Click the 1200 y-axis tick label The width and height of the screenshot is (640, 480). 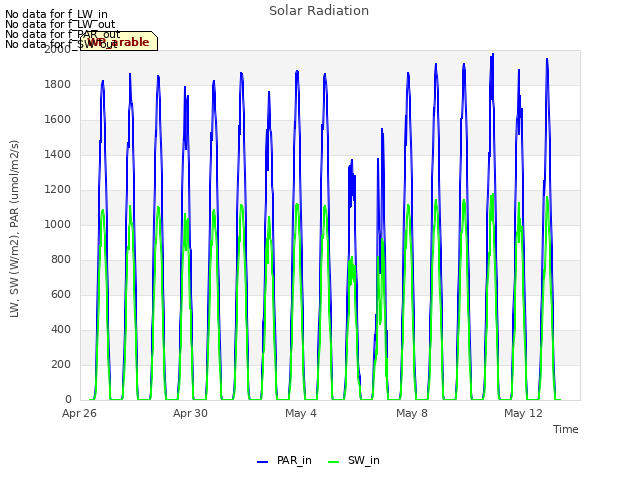click(58, 190)
